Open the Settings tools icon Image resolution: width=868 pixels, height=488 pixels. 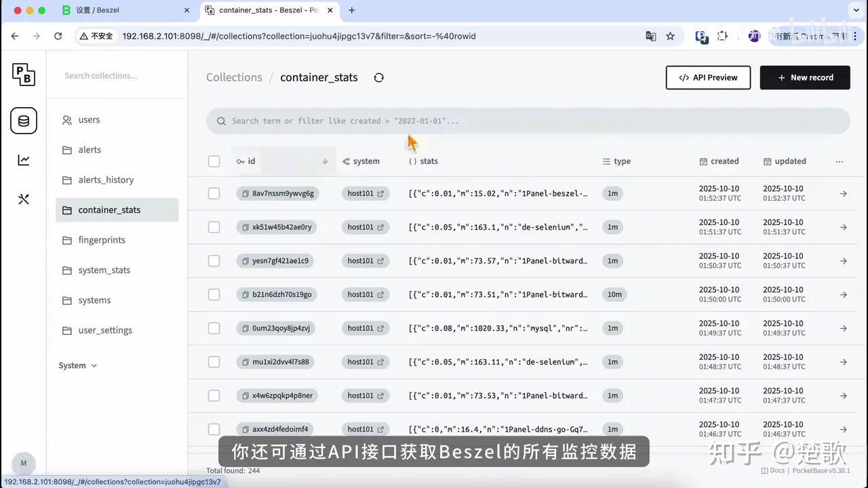point(24,199)
